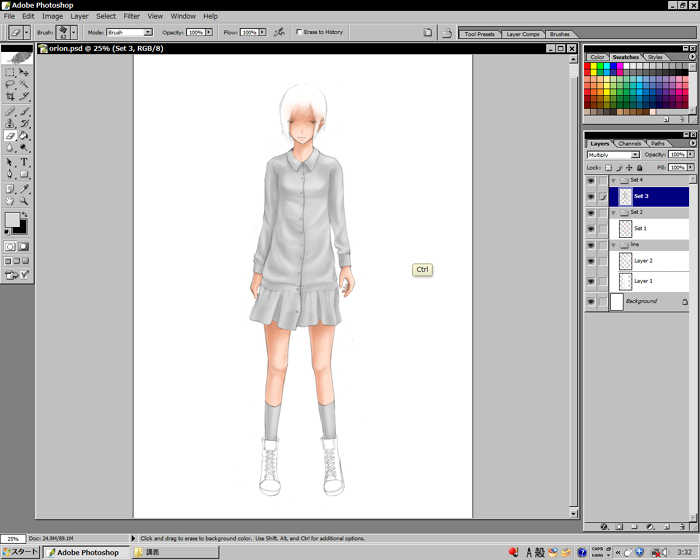This screenshot has height=560, width=700.
Task: Toggle visibility of Layer 2
Action: pyautogui.click(x=591, y=260)
